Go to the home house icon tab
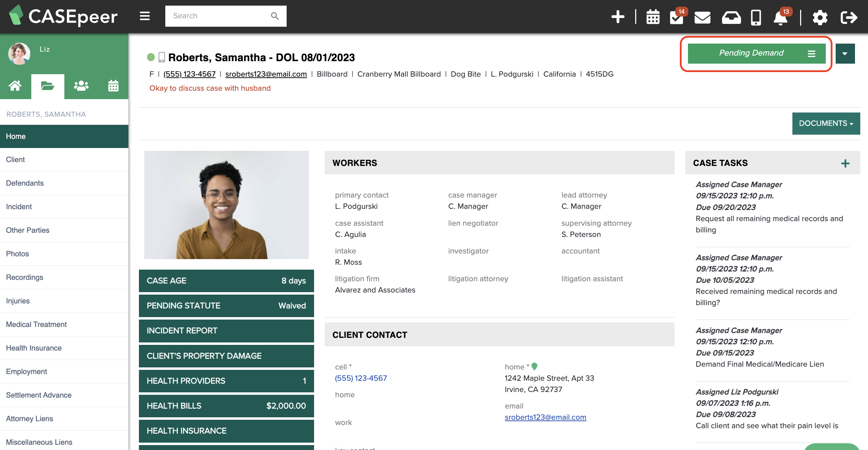The height and width of the screenshot is (450, 868). pyautogui.click(x=15, y=86)
